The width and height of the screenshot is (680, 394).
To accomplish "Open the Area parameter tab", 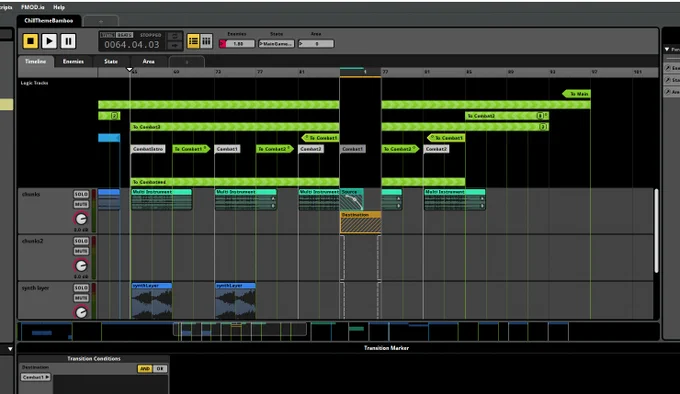I will 149,62.
